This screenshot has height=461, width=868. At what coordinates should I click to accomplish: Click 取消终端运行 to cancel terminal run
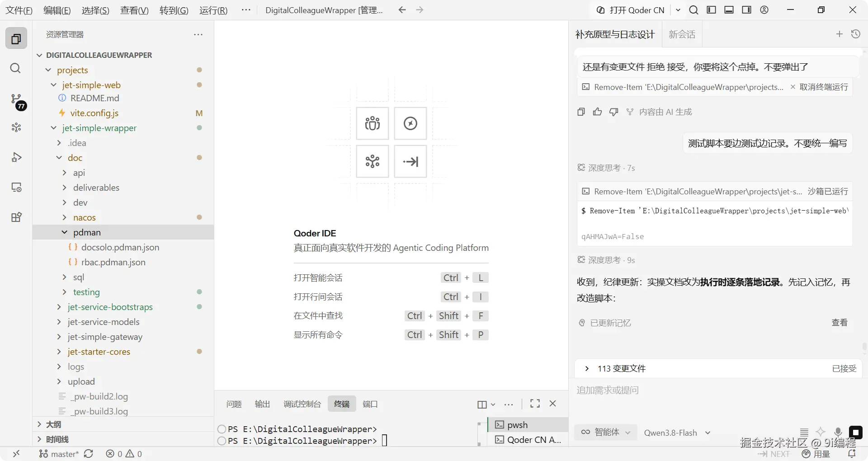(819, 87)
